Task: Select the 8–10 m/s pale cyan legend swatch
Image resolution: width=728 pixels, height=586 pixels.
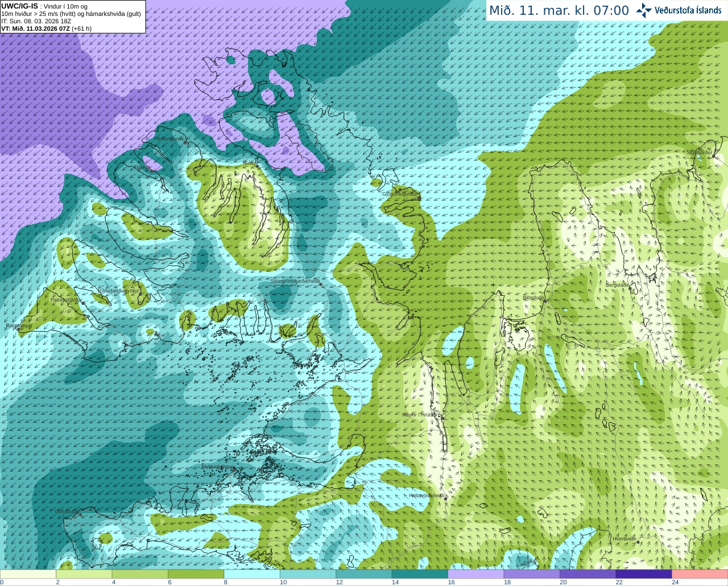Action: [x=252, y=573]
